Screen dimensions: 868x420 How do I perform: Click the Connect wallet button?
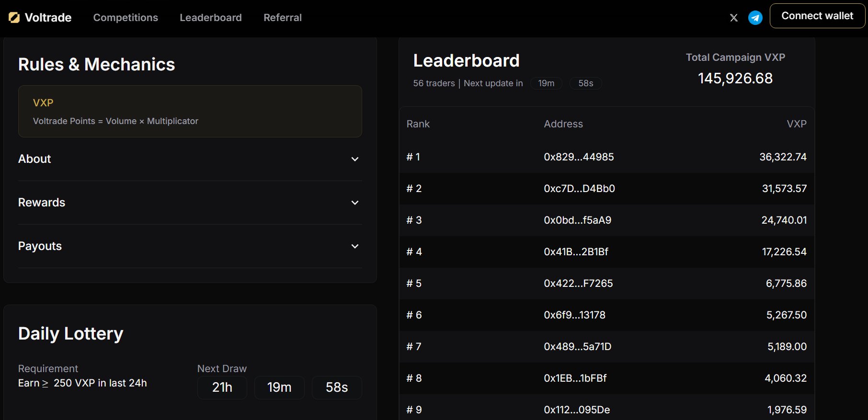pos(817,16)
